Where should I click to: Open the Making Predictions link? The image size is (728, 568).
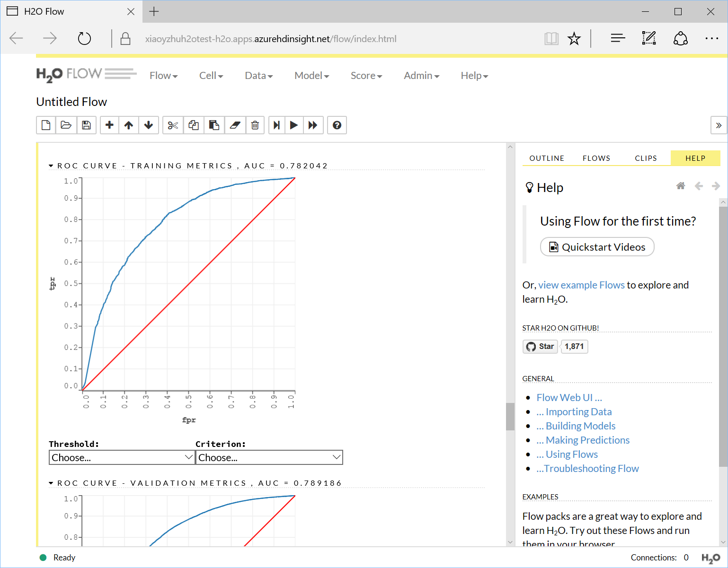pos(583,440)
